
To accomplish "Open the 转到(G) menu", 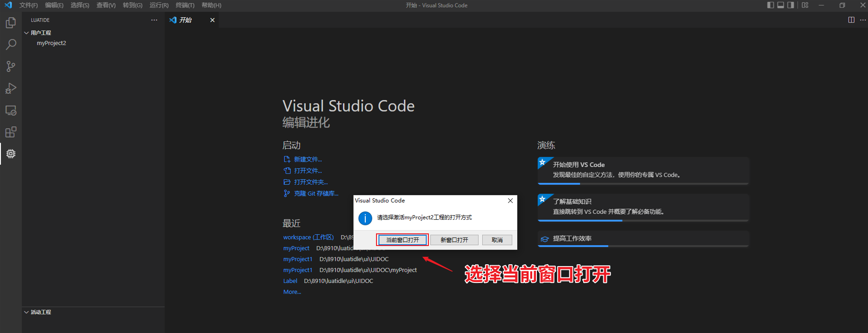I will (x=132, y=5).
